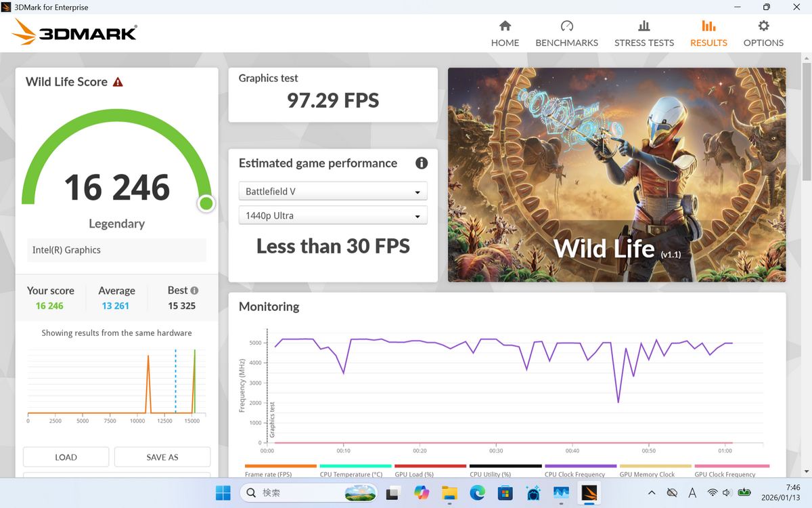Select the RESULTS tab
This screenshot has width=812, height=508.
point(708,34)
